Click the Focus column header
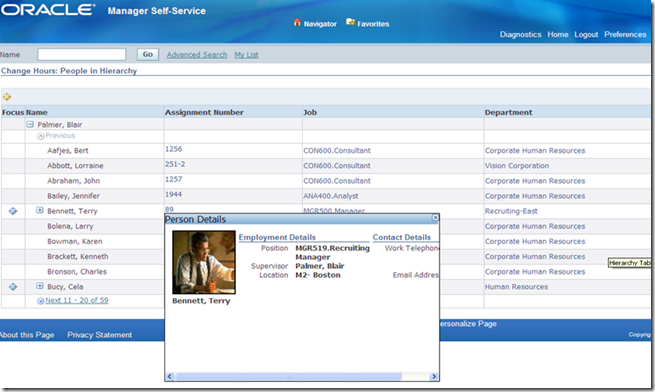 [x=13, y=112]
